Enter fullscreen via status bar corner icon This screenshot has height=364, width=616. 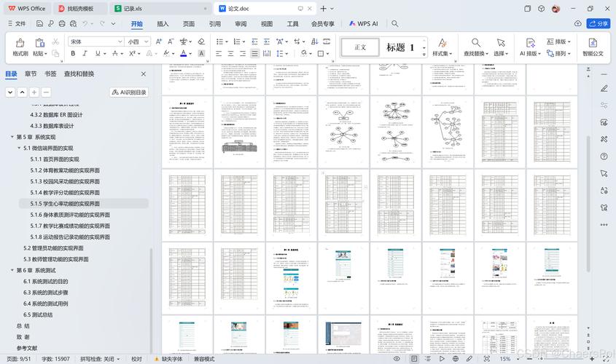[x=606, y=358]
